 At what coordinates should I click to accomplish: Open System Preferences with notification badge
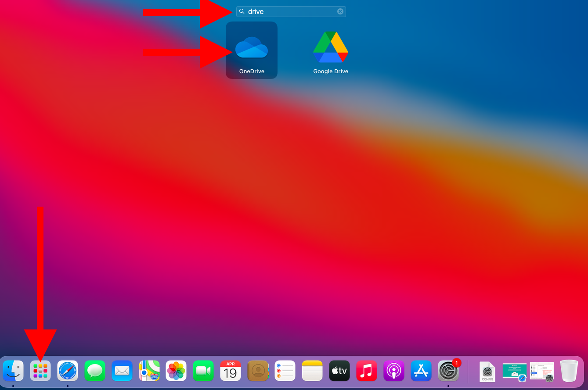[x=448, y=371]
